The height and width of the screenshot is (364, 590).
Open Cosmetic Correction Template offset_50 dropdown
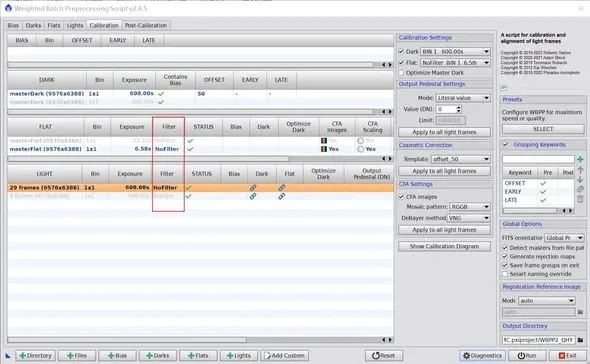[461, 159]
